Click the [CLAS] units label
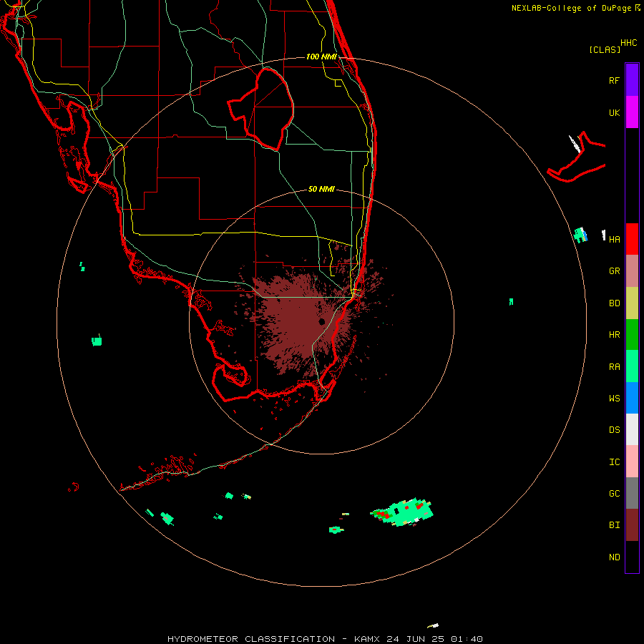644x644 pixels. click(x=605, y=49)
